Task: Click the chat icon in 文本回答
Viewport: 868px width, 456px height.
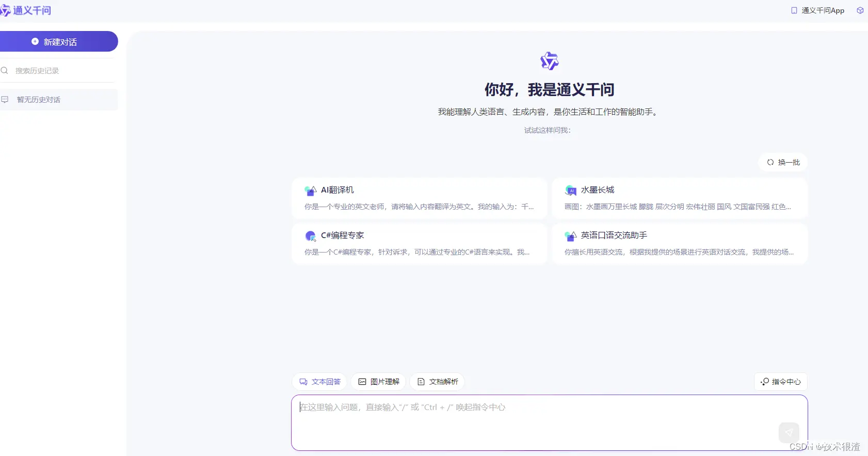Action: click(x=303, y=382)
